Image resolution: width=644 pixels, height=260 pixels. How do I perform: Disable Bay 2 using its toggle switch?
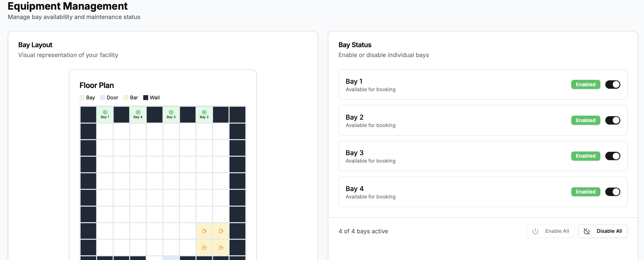(x=613, y=120)
